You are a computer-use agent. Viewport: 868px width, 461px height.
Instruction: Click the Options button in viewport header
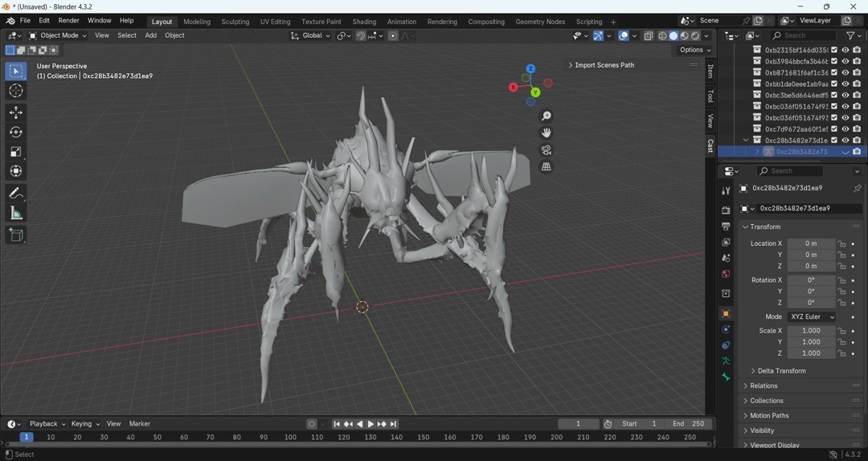(694, 50)
